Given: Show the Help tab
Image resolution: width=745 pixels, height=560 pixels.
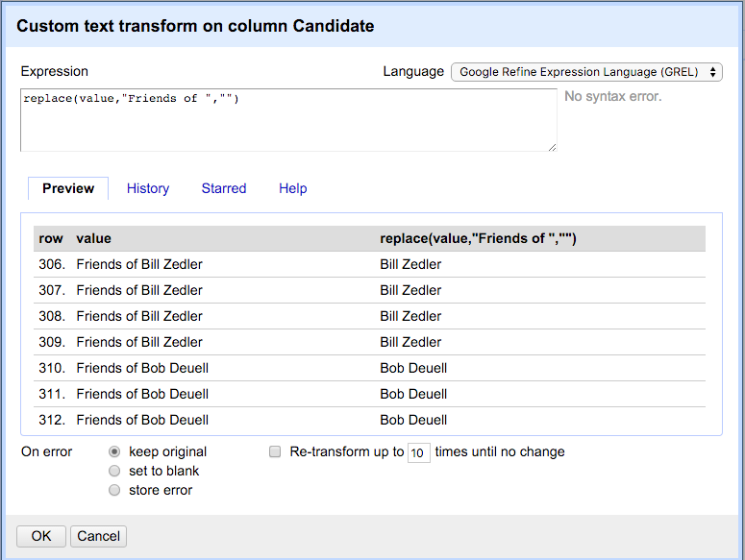Looking at the screenshot, I should pyautogui.click(x=292, y=188).
